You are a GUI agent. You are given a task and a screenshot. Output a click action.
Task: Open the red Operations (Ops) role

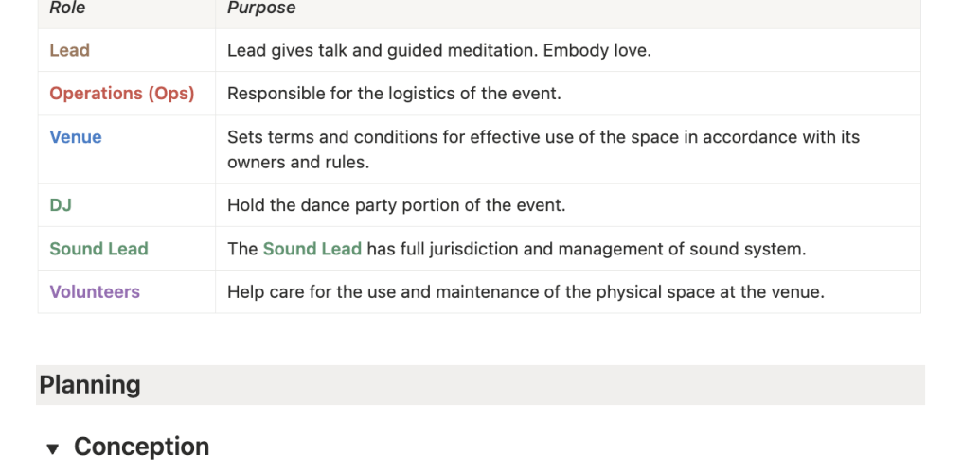tap(122, 94)
